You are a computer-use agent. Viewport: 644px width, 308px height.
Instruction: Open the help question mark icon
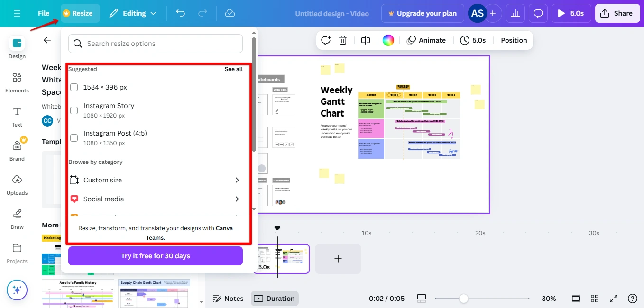(632, 299)
